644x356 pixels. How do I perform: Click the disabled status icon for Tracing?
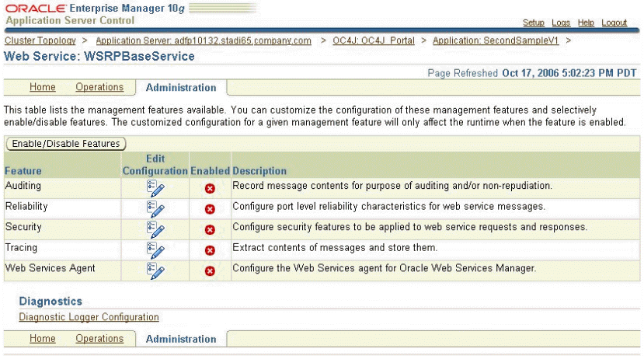pyautogui.click(x=210, y=250)
